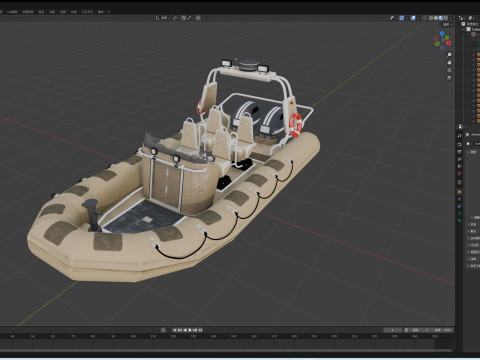The image size is (480, 360).
Task: Toggle viewport gizmos visibility
Action: [x=402, y=18]
